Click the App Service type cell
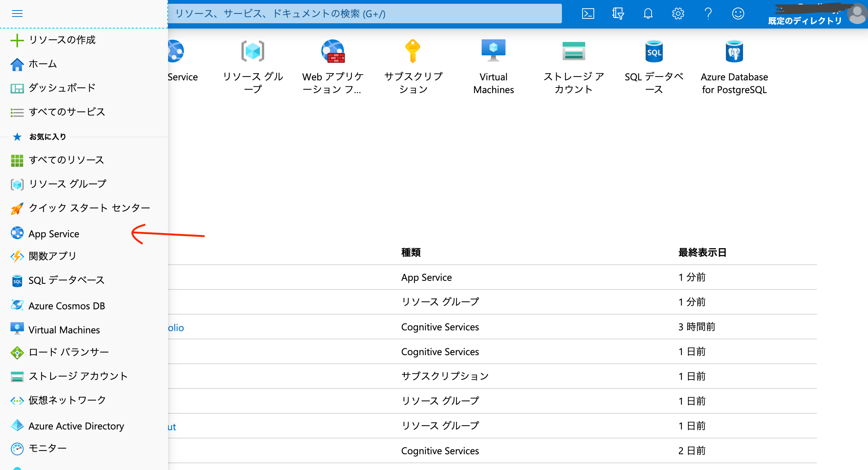 click(426, 277)
